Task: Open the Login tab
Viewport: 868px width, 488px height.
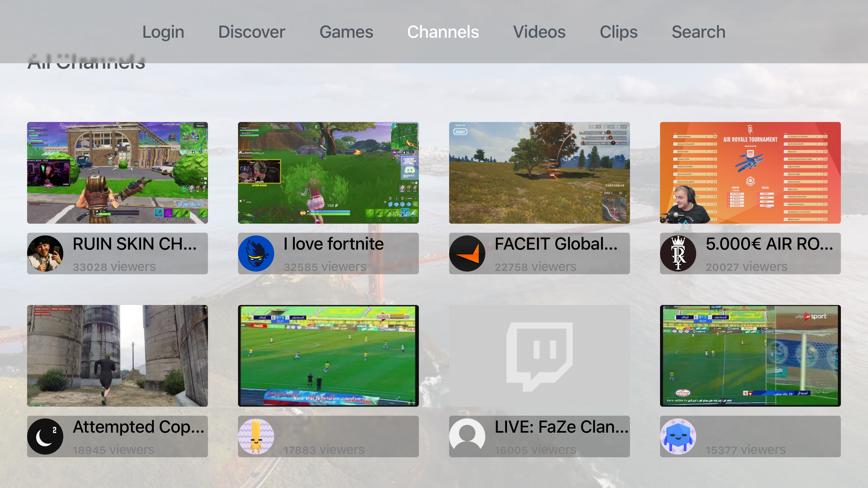Action: (163, 32)
